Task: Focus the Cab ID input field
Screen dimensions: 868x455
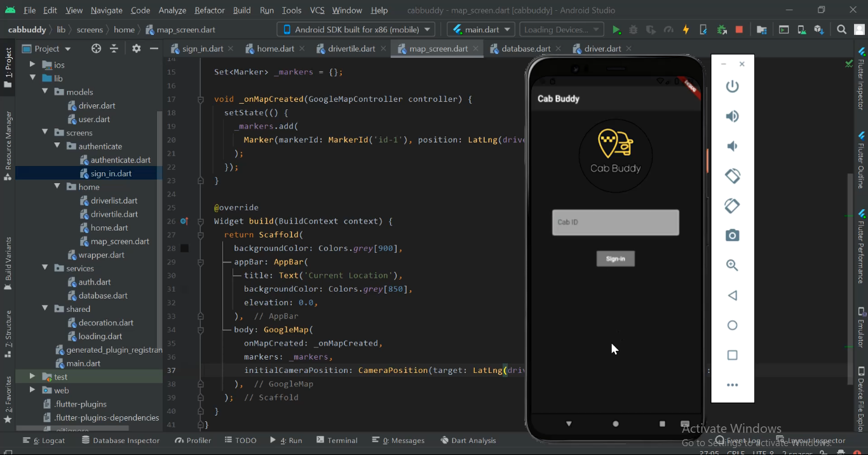Action: click(x=616, y=222)
